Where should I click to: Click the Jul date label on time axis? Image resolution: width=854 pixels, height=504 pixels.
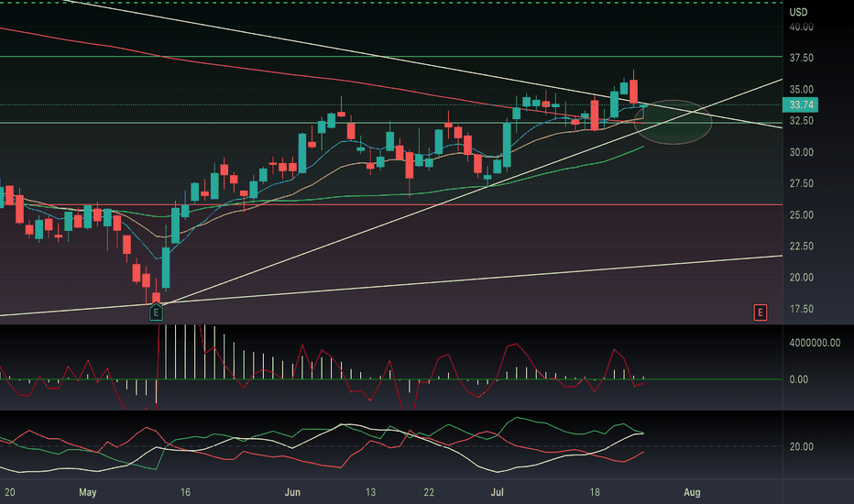(497, 492)
